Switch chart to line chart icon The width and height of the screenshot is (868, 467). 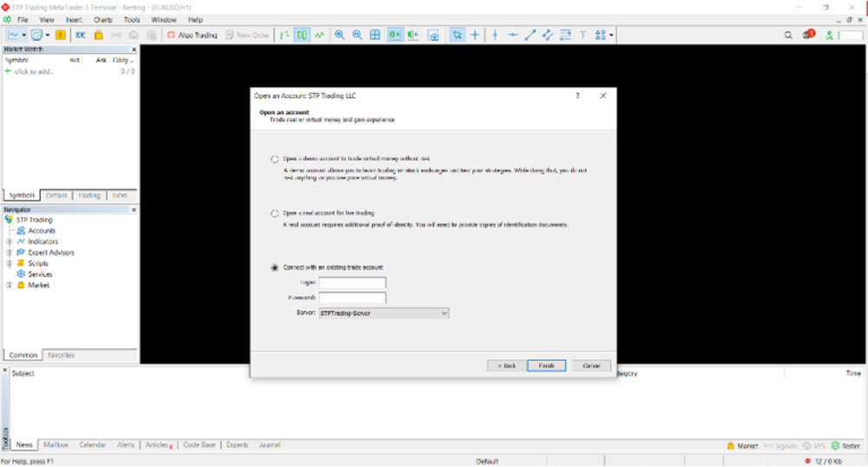point(320,35)
